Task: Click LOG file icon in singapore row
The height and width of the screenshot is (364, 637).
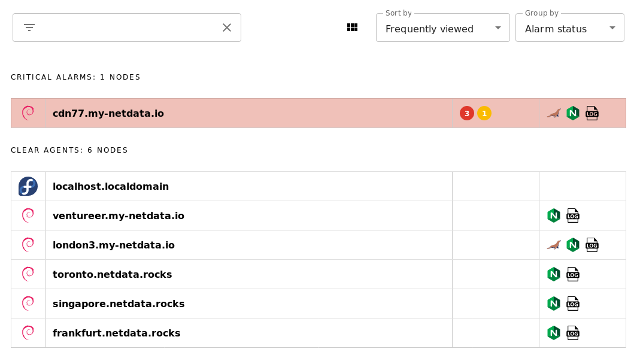Action: point(573,304)
